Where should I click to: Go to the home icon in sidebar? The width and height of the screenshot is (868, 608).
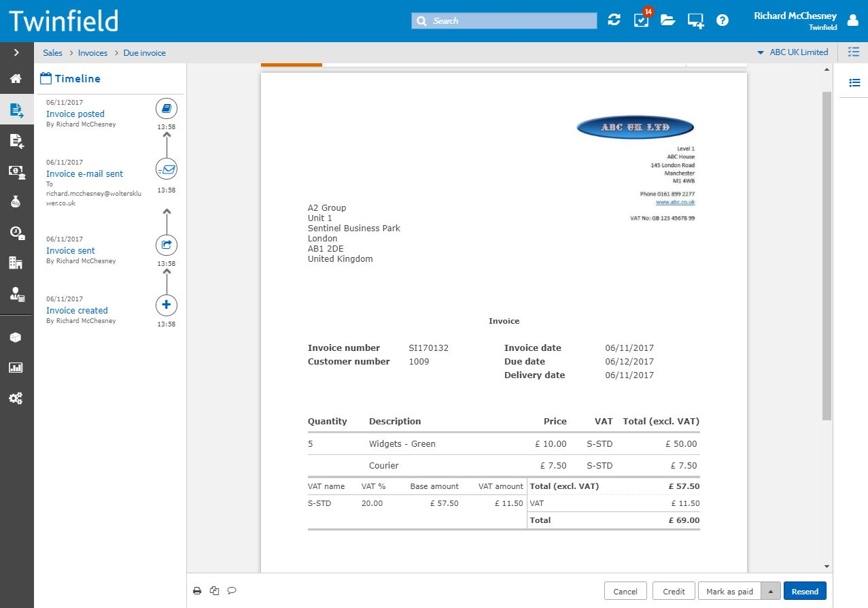coord(16,79)
